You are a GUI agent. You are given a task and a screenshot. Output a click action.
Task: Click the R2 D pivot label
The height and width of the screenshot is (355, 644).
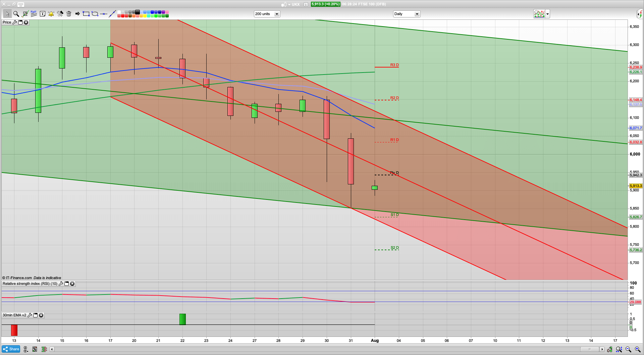394,98
